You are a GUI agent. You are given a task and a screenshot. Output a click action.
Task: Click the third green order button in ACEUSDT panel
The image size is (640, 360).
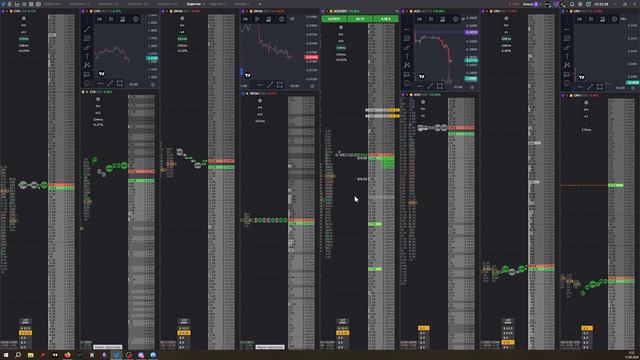click(x=385, y=19)
